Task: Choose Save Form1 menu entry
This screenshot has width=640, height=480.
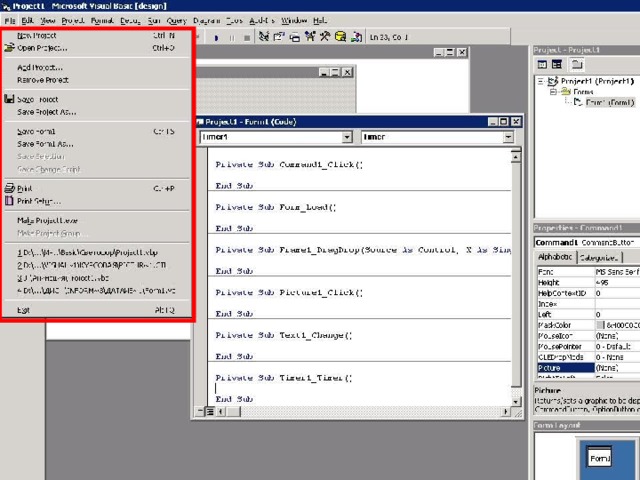Action: coord(96,131)
